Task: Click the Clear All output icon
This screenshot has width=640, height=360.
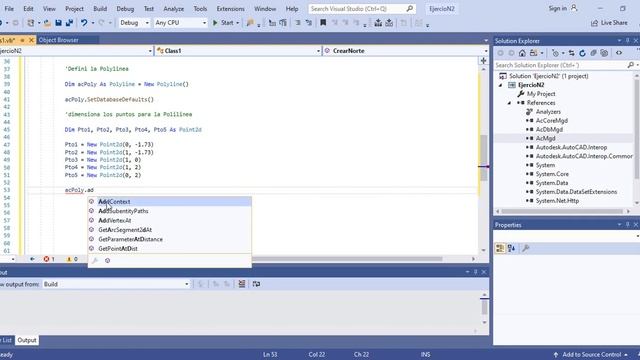Action: tap(242, 284)
